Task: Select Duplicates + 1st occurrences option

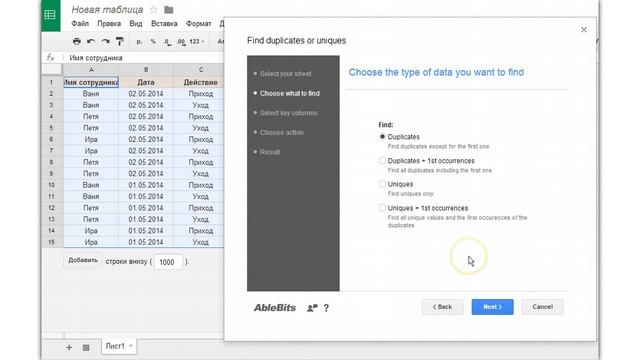Action: tap(382, 161)
